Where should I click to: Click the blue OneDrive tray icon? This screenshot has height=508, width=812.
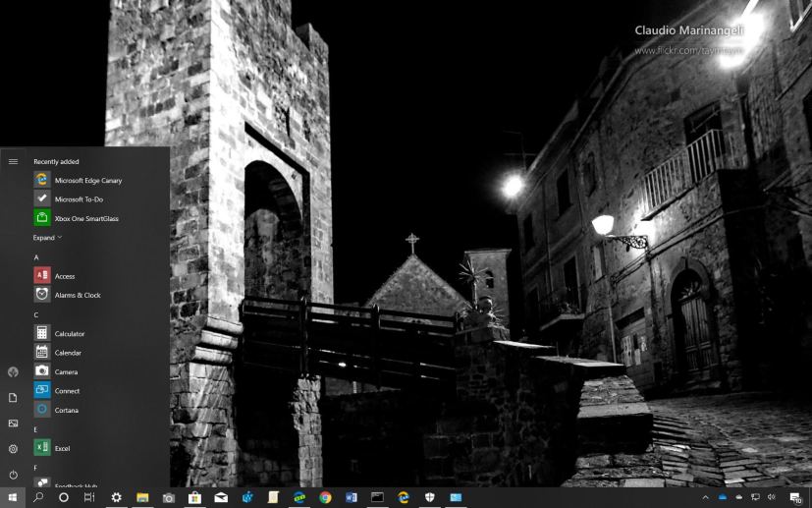(723, 497)
